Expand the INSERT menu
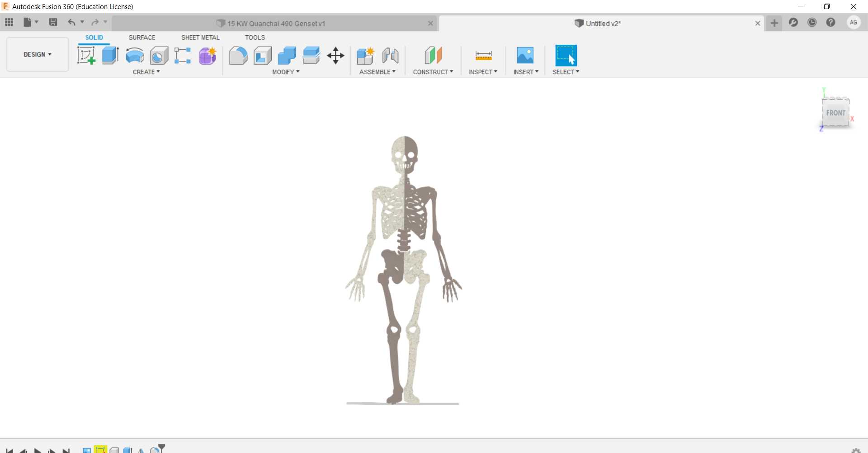Viewport: 868px width, 453px height. point(526,72)
